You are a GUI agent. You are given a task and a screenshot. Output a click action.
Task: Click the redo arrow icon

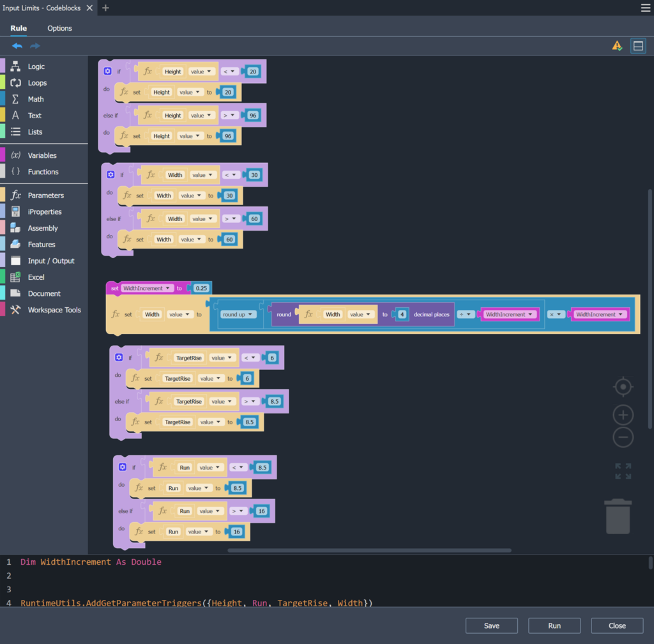pyautogui.click(x=35, y=46)
